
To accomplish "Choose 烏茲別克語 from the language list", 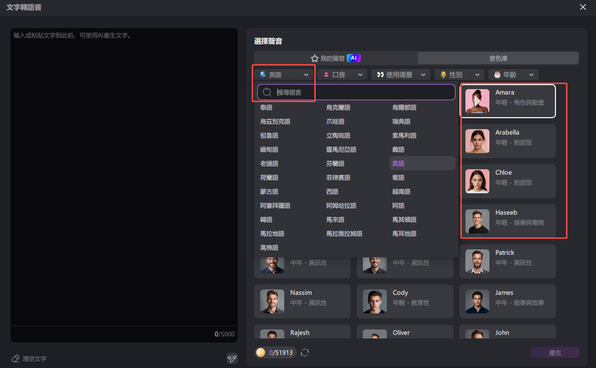I will point(275,122).
